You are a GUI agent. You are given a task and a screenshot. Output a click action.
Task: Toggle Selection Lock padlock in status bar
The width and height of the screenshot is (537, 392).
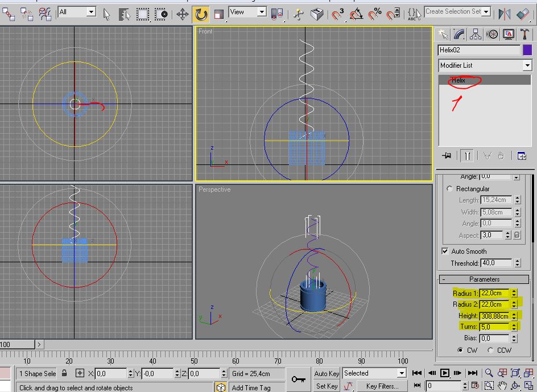pyautogui.click(x=64, y=373)
